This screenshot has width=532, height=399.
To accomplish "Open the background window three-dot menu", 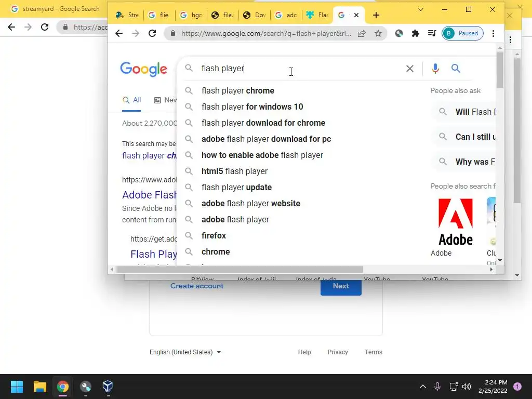I will point(510,40).
